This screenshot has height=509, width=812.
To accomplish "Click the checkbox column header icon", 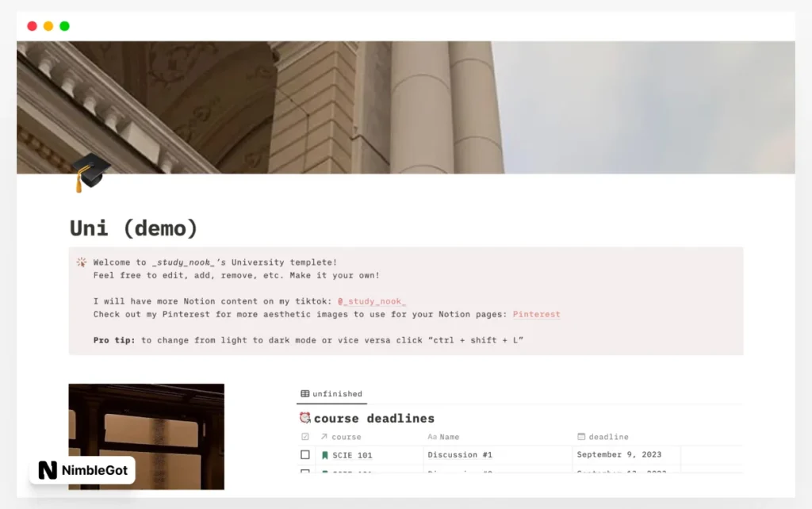I will coord(305,437).
